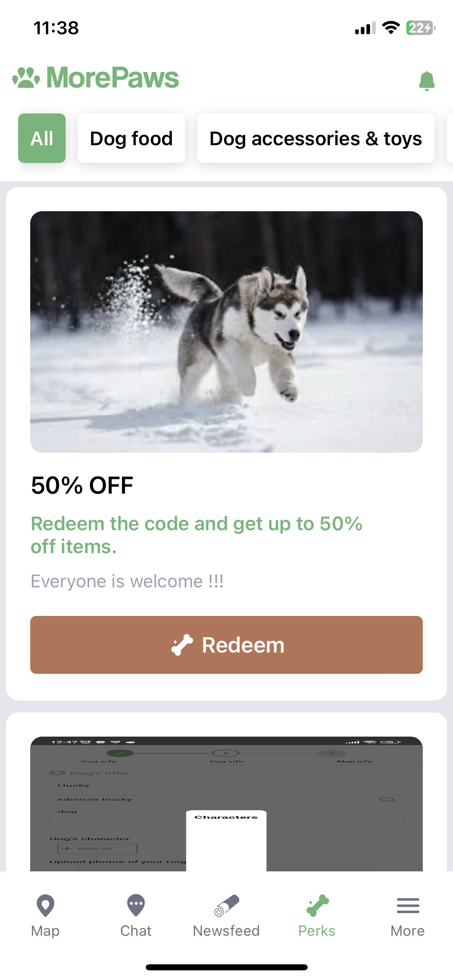Tap the green redeem code description

click(x=197, y=535)
